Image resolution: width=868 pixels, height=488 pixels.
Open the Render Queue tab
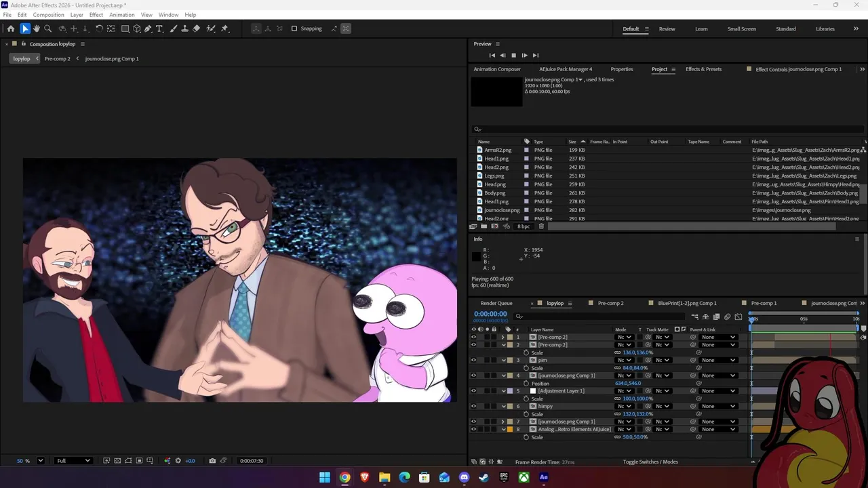[496, 303]
